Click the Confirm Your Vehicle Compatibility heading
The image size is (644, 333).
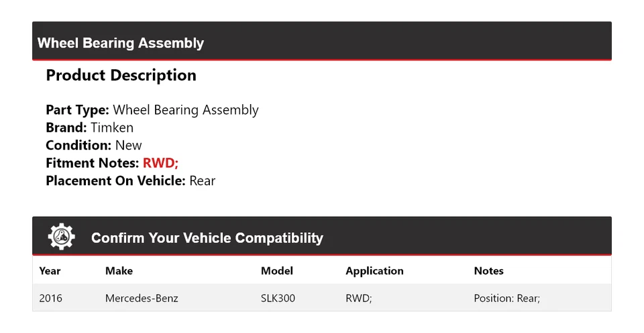pos(207,238)
